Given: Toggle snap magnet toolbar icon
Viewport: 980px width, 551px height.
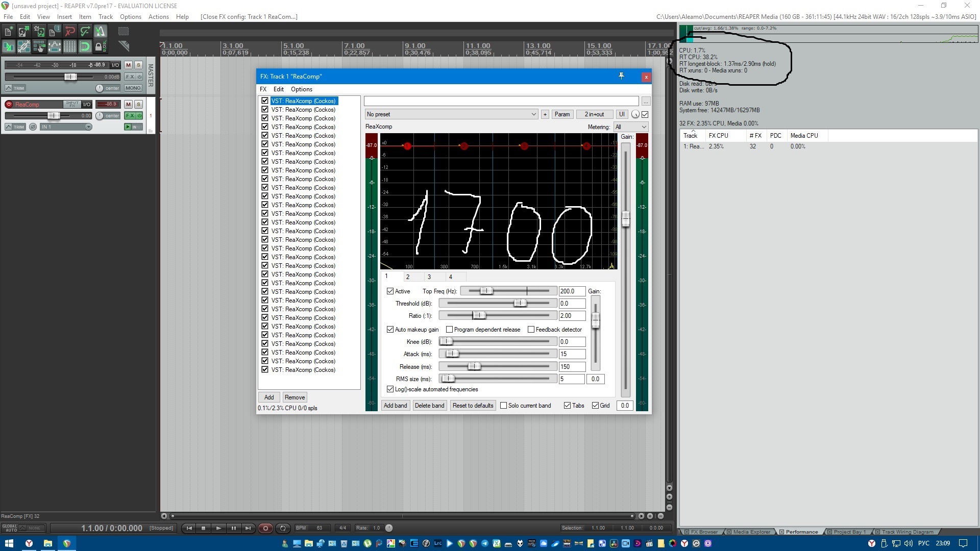Looking at the screenshot, I should pos(85,47).
